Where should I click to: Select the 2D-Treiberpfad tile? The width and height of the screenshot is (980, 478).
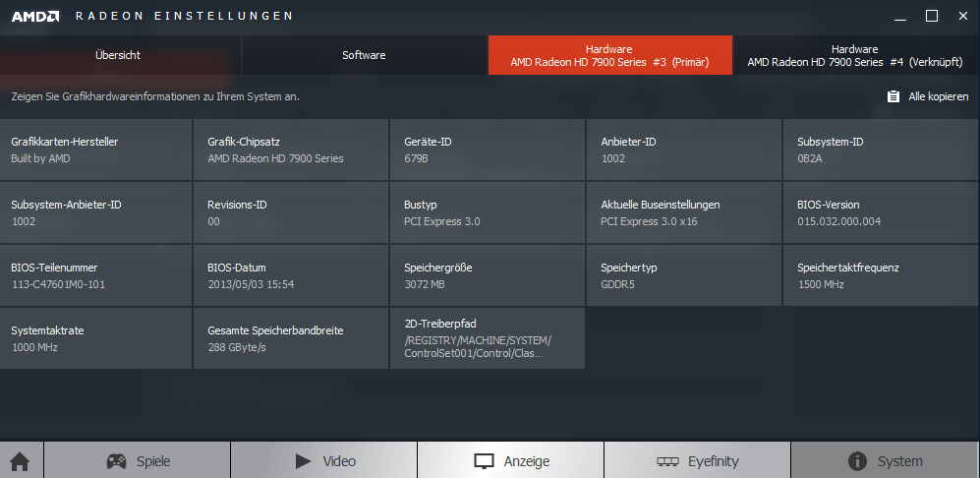coord(488,338)
